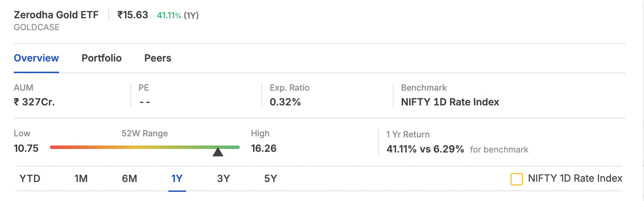
Task: Click the PE value dashes
Action: tap(145, 102)
